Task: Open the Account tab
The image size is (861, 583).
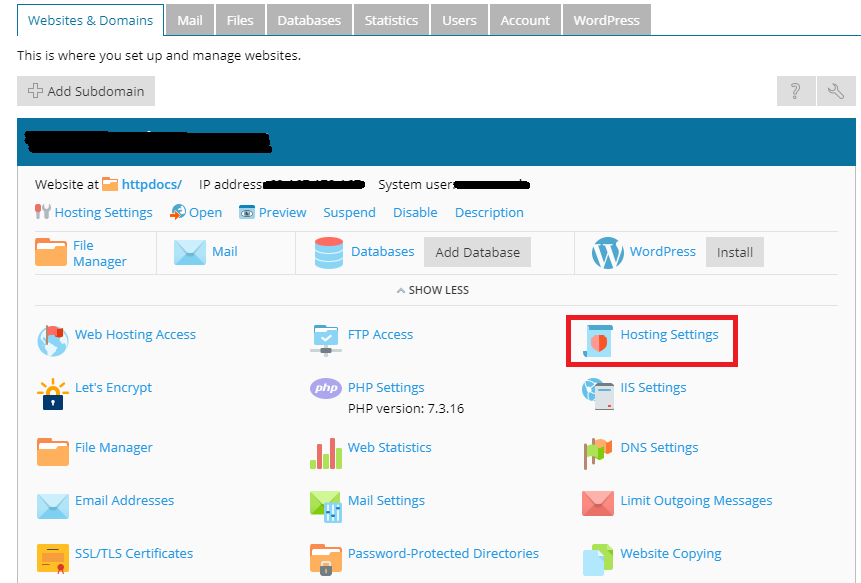Action: 525,20
